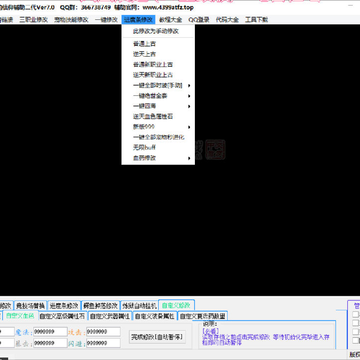360x360 pixels.
Task: Open the 宠物技能修改 menu
Action: coord(71,20)
